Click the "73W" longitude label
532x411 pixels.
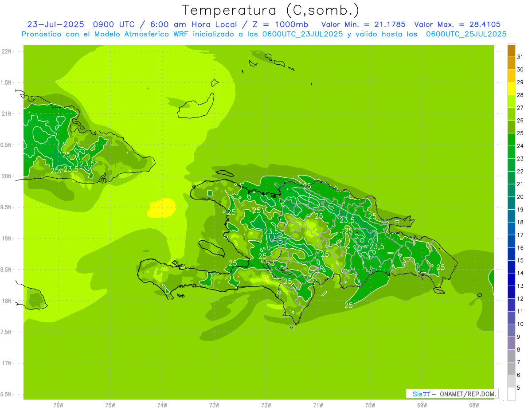click(x=214, y=405)
